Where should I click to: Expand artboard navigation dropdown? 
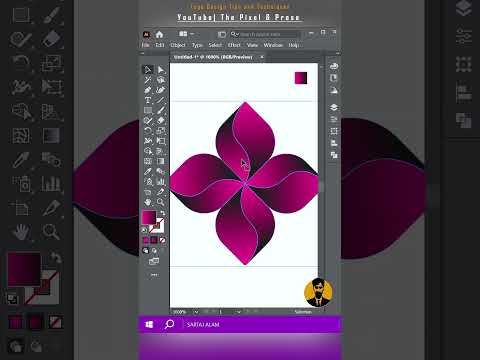pos(238,312)
